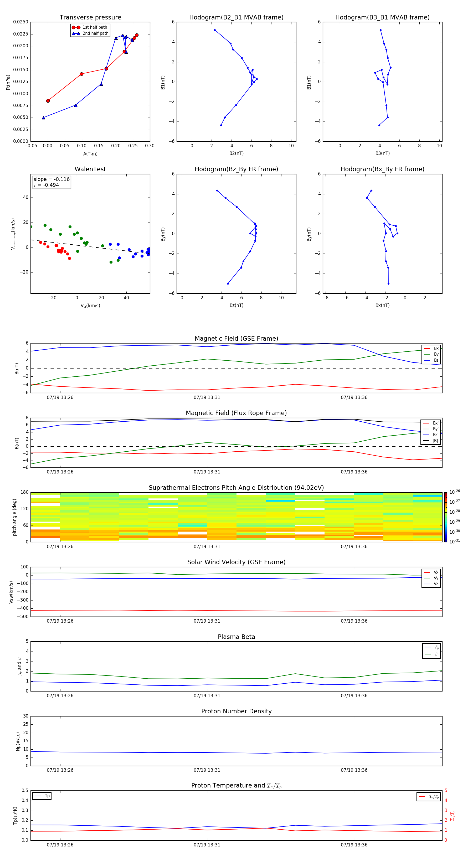Screen dimensions: 473x868
Task: Click the 'Tp' legend entry
Action: pos(42,796)
